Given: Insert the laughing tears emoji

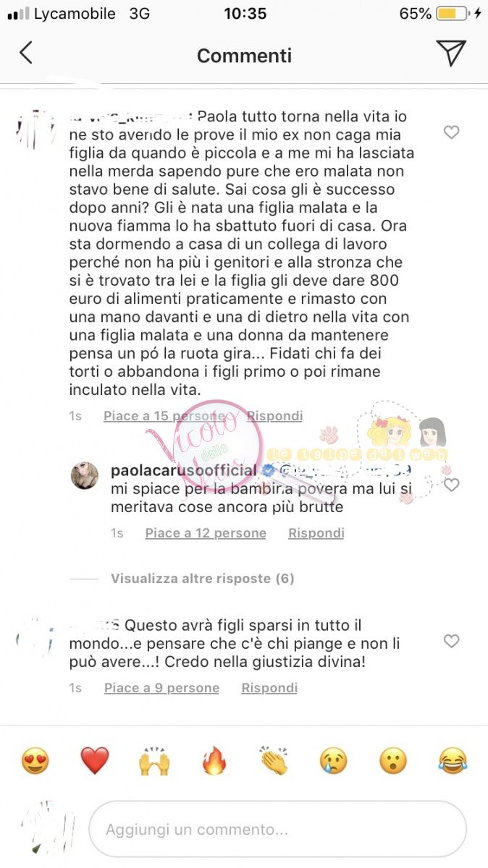Looking at the screenshot, I should point(453,761).
